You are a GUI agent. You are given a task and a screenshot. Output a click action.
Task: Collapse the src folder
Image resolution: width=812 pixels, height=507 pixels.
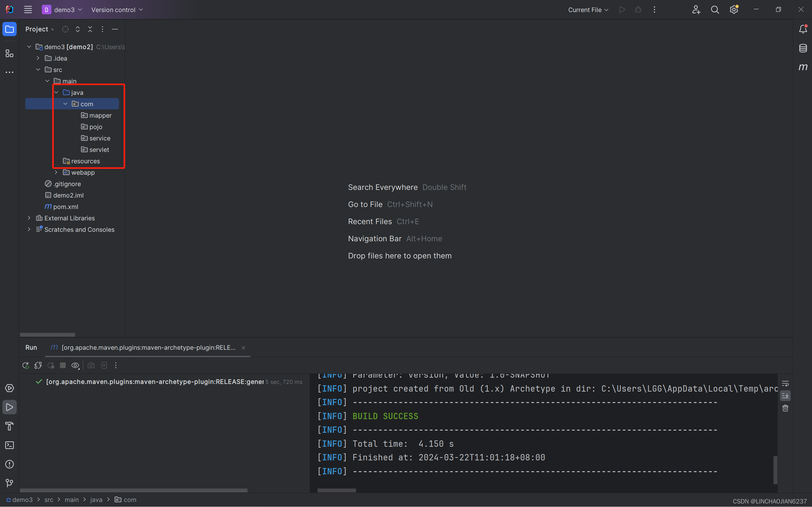tap(38, 70)
